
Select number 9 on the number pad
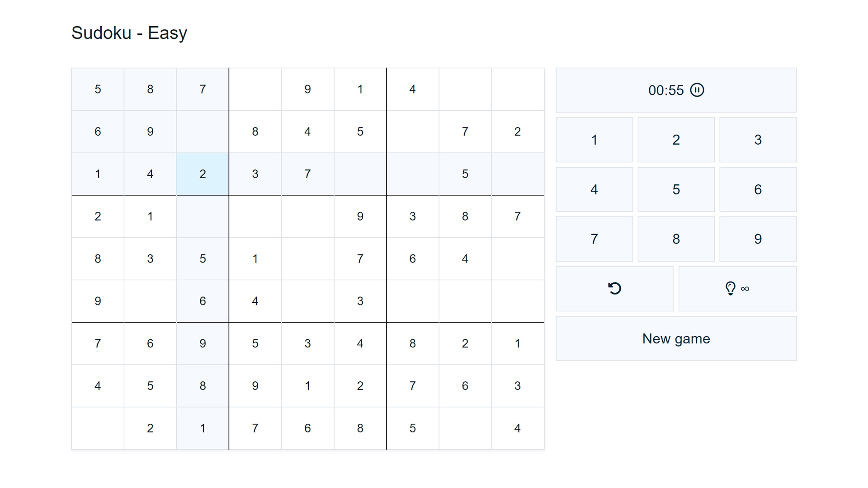pyautogui.click(x=758, y=239)
